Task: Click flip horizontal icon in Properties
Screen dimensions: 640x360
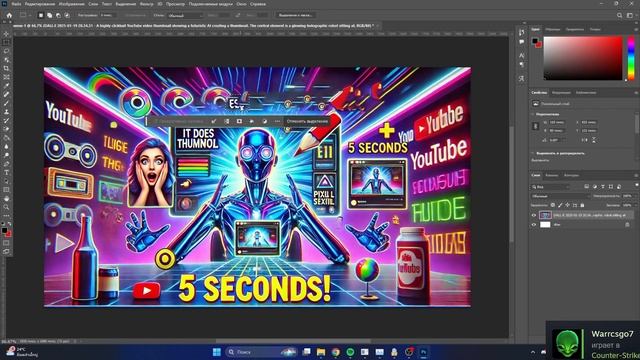Action: [x=584, y=140]
